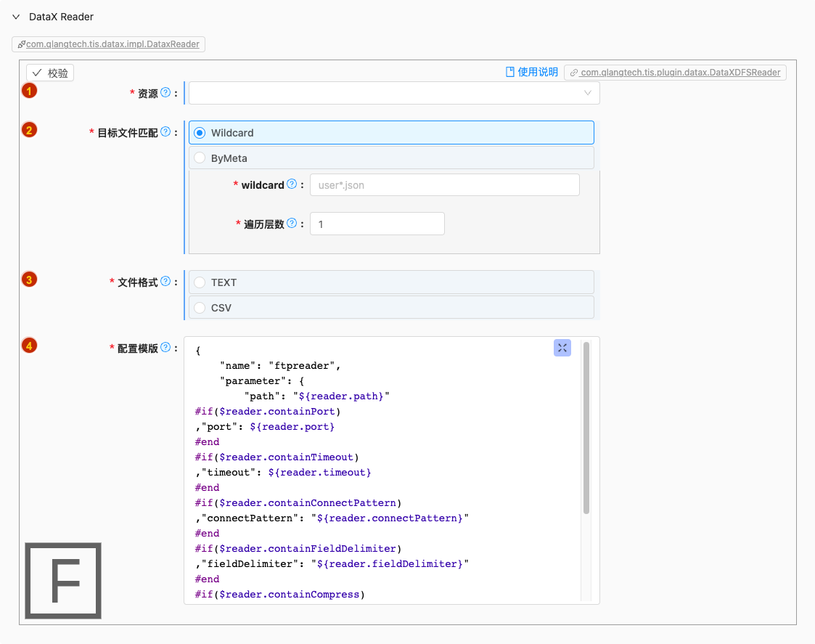Choose the TEXT file format radio
Screen dimensions: 815x644
click(391, 282)
